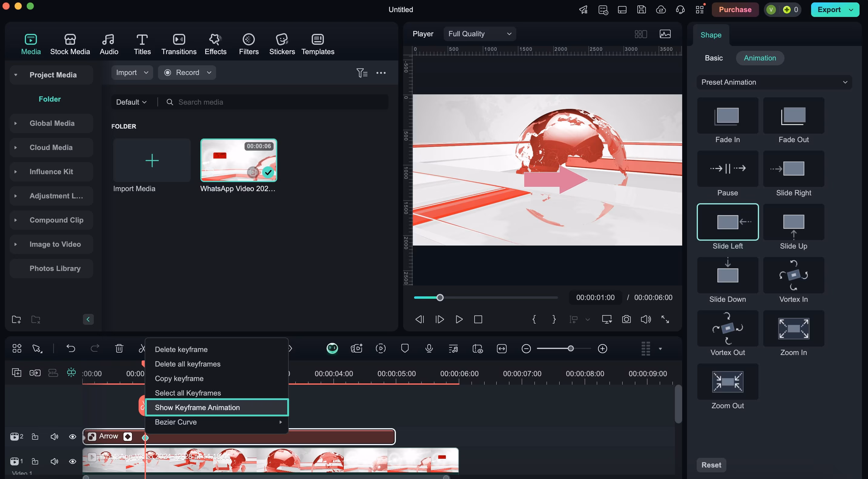Click the marker shield icon in timeline toolbar
The height and width of the screenshot is (479, 868).
pos(405,348)
